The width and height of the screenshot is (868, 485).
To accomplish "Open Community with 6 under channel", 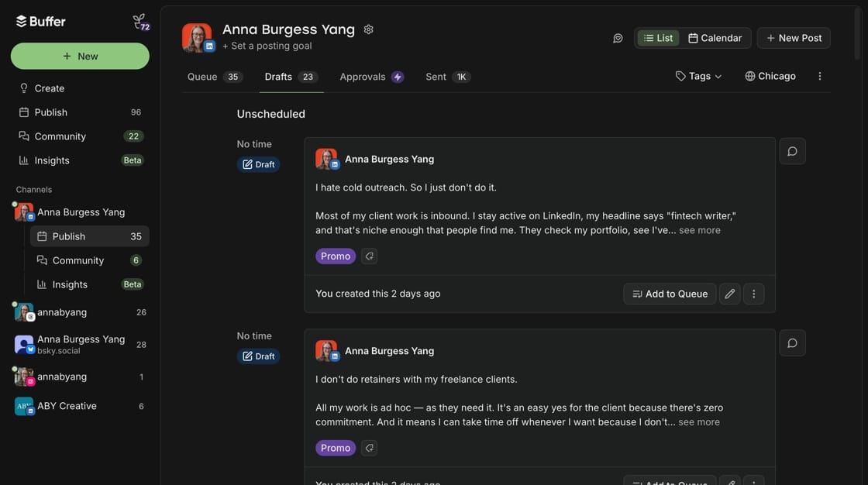I will tap(90, 260).
